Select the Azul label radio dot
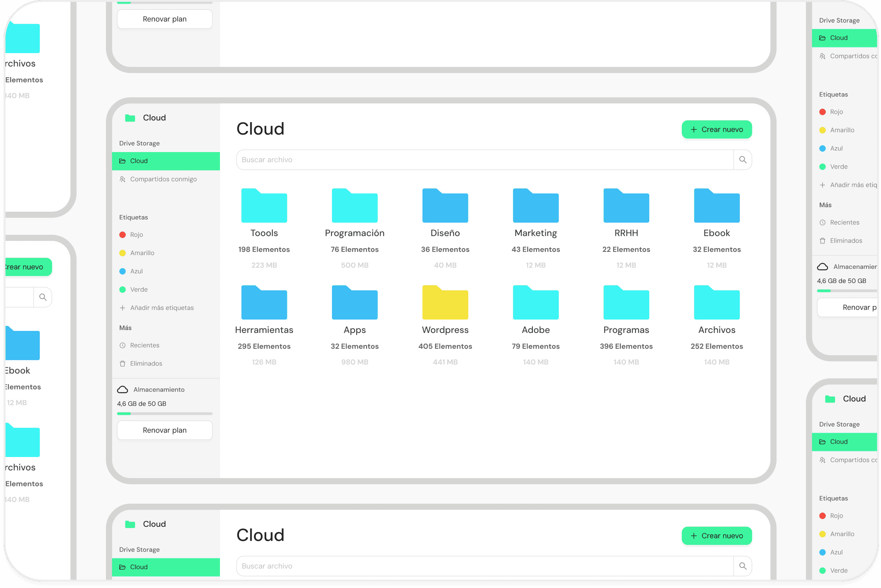This screenshot has height=588, width=881. coord(123,271)
